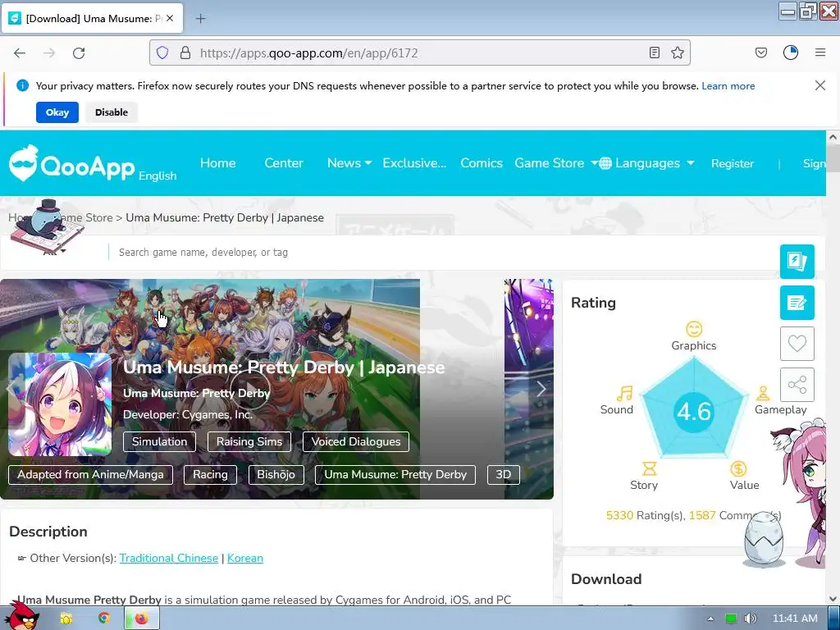Show previous screenshot in carousel
Screen dimensions: 840x630
11,389
